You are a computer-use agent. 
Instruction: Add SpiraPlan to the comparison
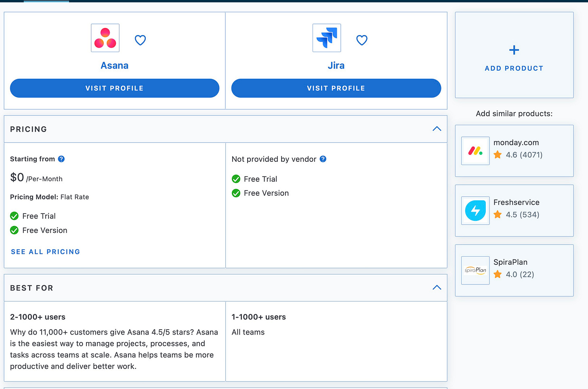click(514, 270)
